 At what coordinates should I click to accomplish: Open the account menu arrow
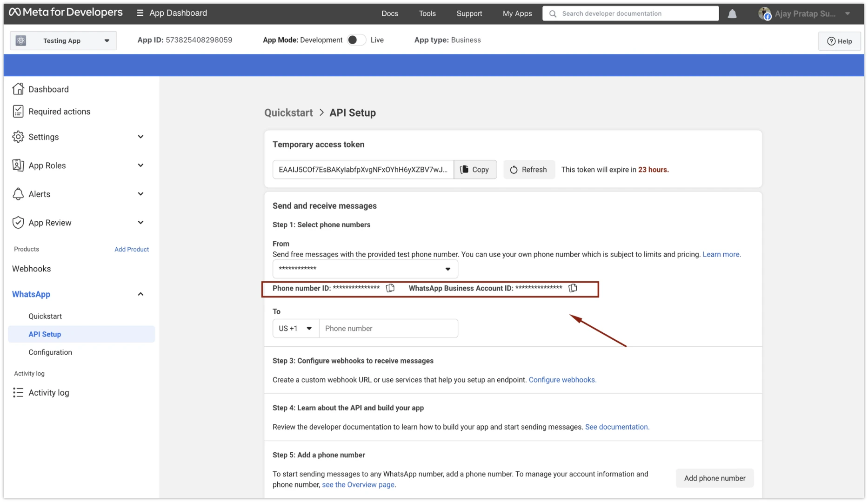[x=848, y=13]
